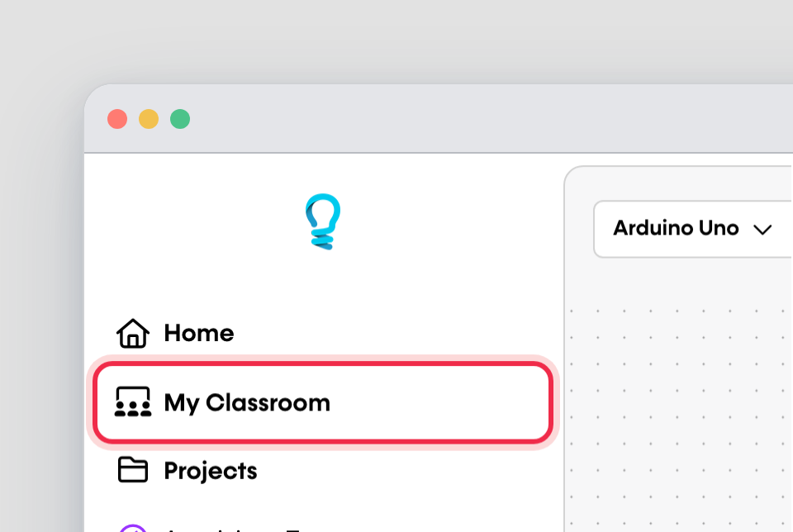Navigate to Home in the sidebar menu
The image size is (793, 532).
pyautogui.click(x=198, y=333)
